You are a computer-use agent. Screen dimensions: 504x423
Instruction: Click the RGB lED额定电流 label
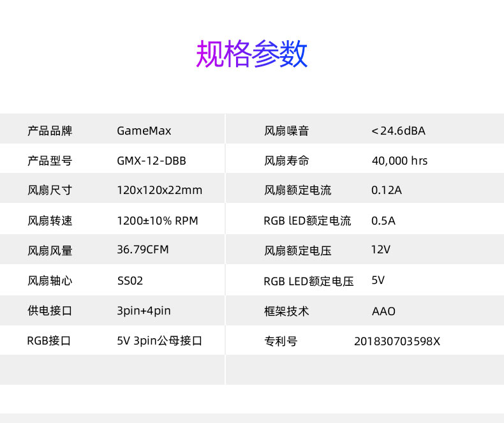(307, 221)
